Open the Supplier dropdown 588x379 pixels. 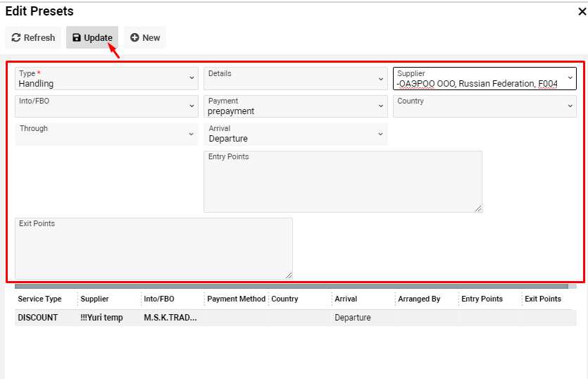[484, 78]
